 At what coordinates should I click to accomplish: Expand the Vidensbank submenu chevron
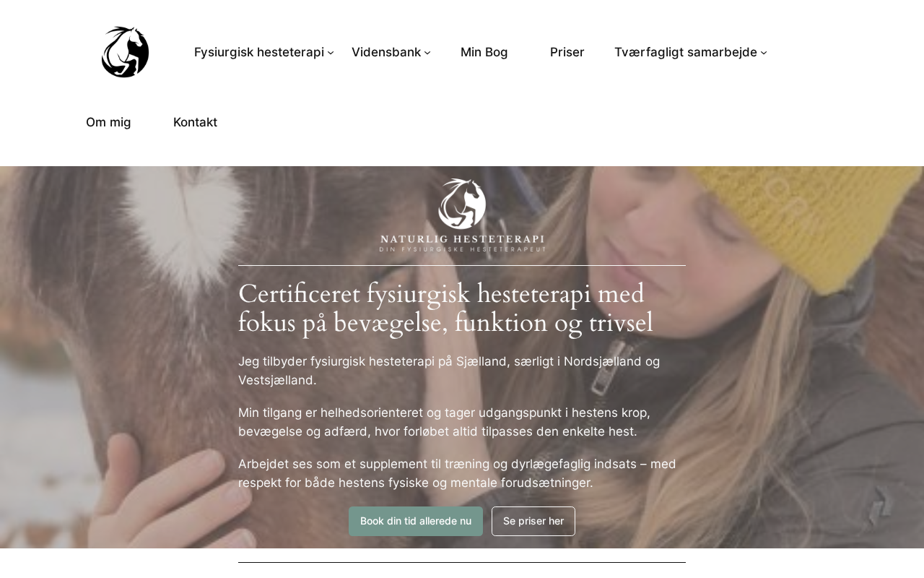(x=427, y=52)
